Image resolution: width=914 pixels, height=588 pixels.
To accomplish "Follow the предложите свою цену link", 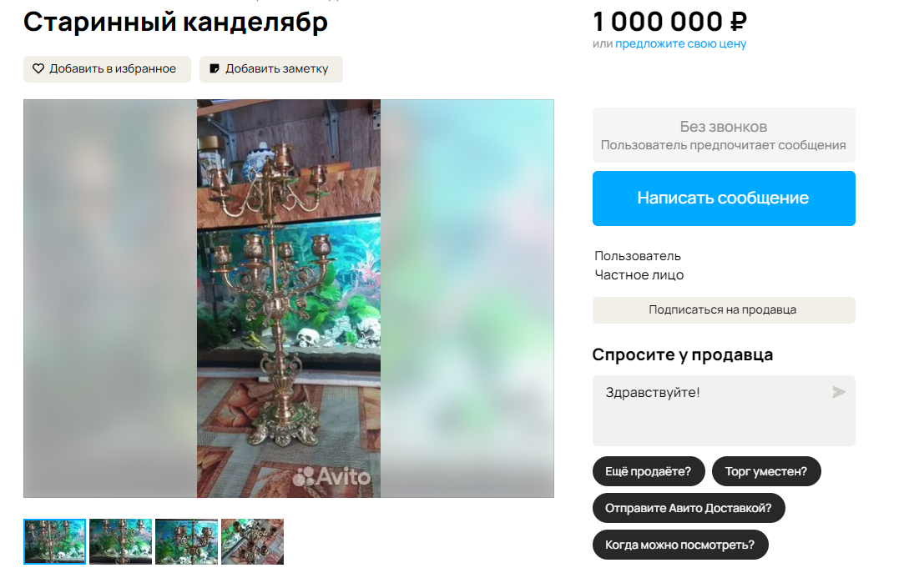I will [681, 43].
